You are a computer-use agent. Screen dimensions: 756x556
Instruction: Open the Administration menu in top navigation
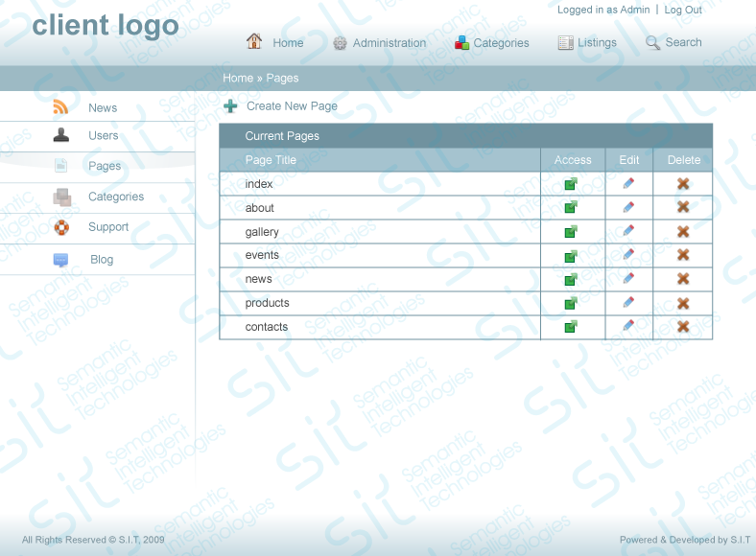pyautogui.click(x=380, y=43)
